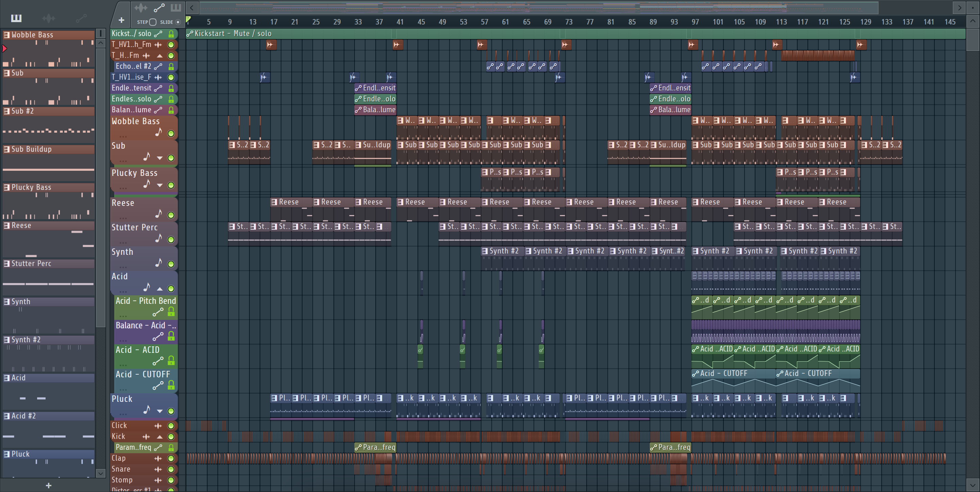Click lock icon on Param..freq track
This screenshot has height=492, width=980.
pyautogui.click(x=171, y=448)
